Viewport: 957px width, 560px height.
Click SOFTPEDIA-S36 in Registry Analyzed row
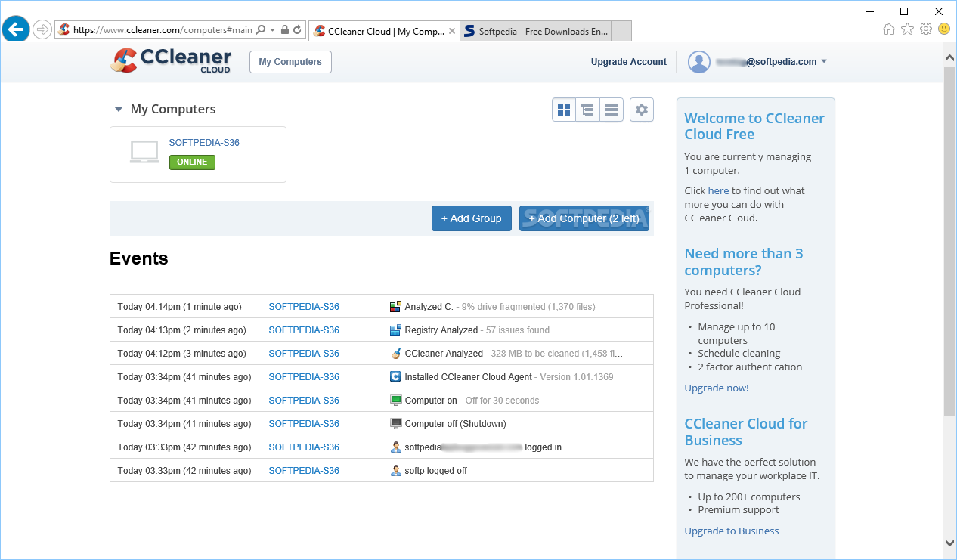(304, 330)
